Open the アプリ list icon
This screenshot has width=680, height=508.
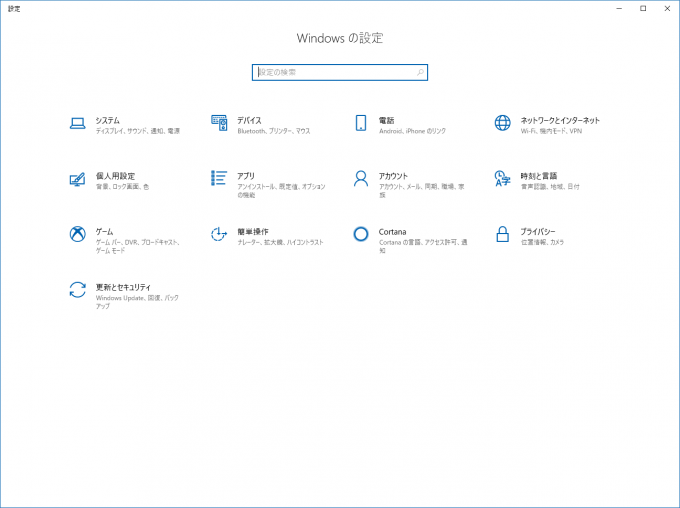point(219,178)
